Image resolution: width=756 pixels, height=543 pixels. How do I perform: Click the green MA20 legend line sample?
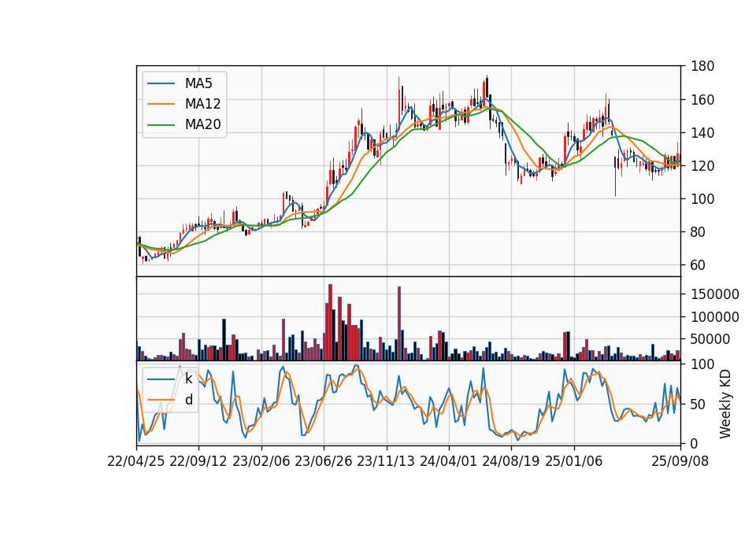[161, 124]
